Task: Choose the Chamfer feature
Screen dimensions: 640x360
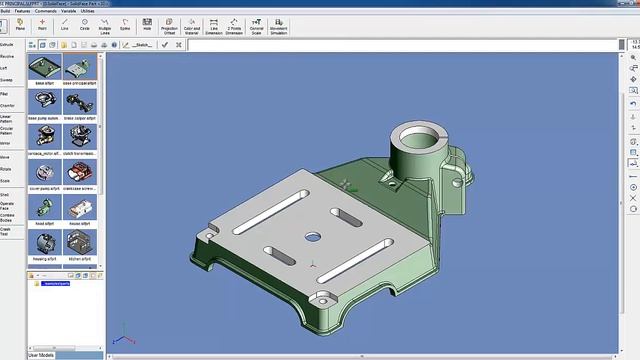Action: (7, 106)
